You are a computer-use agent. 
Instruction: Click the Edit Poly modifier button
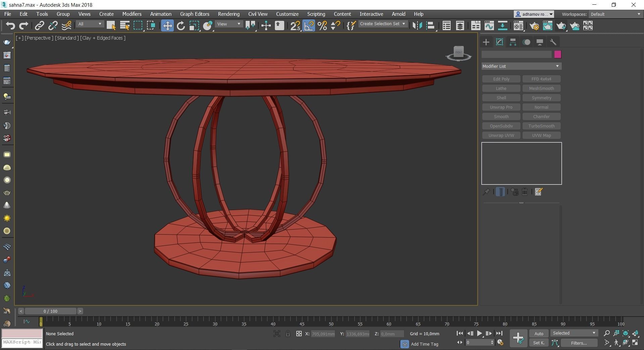click(x=501, y=79)
